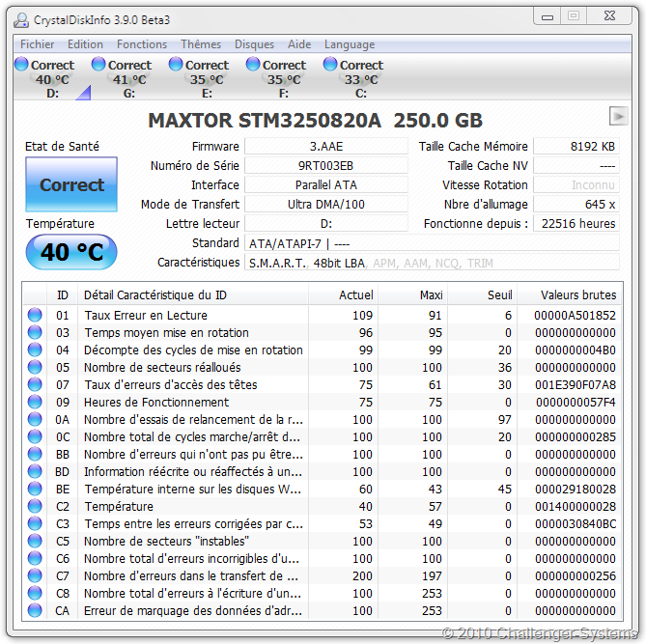Select the G: drive status orb
The width and height of the screenshot is (646, 644).
[x=98, y=65]
